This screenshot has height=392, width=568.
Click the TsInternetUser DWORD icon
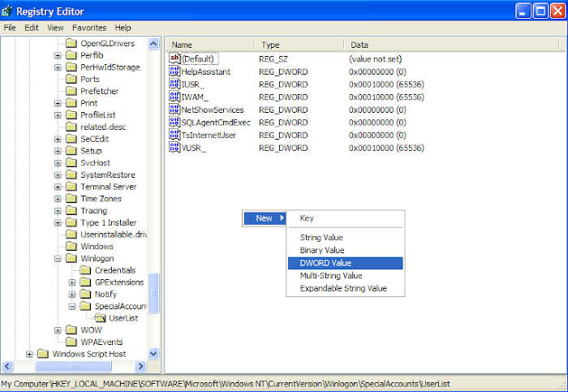click(x=174, y=135)
